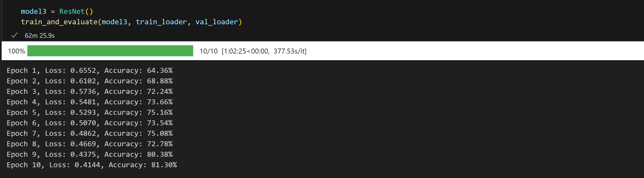
Task: Click the val_loader argument in code
Action: pyautogui.click(x=217, y=22)
